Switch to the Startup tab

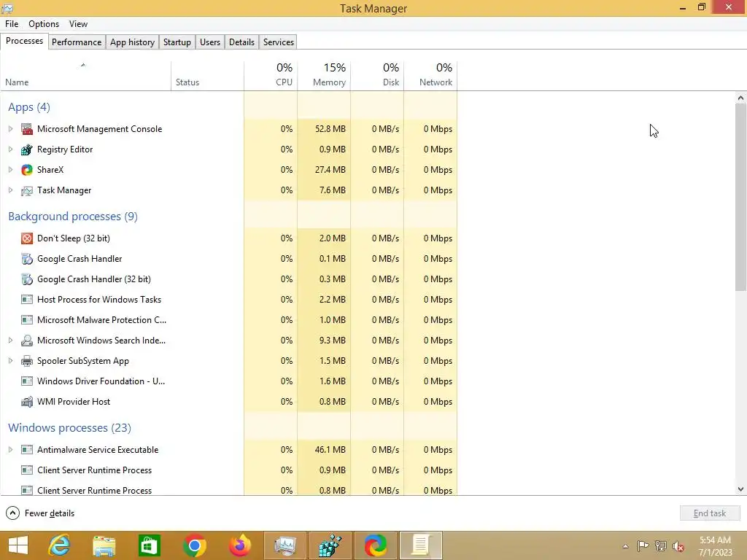177,42
